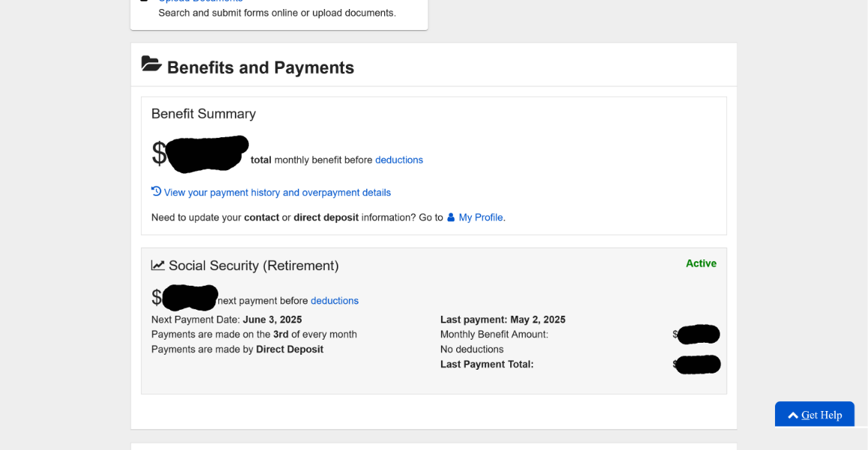
Task: Click the person icon next to My Profile
Action: (x=451, y=217)
